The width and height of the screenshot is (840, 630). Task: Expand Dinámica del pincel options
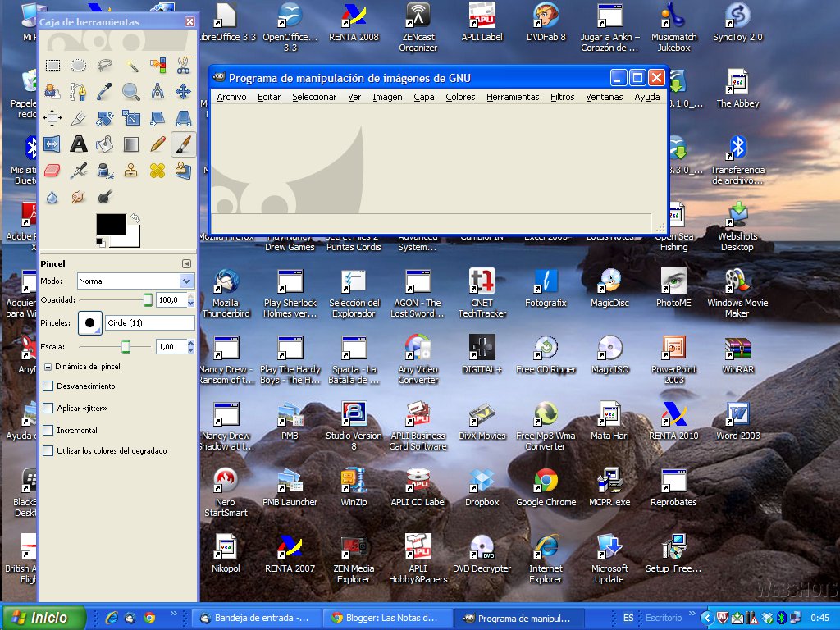(x=48, y=367)
